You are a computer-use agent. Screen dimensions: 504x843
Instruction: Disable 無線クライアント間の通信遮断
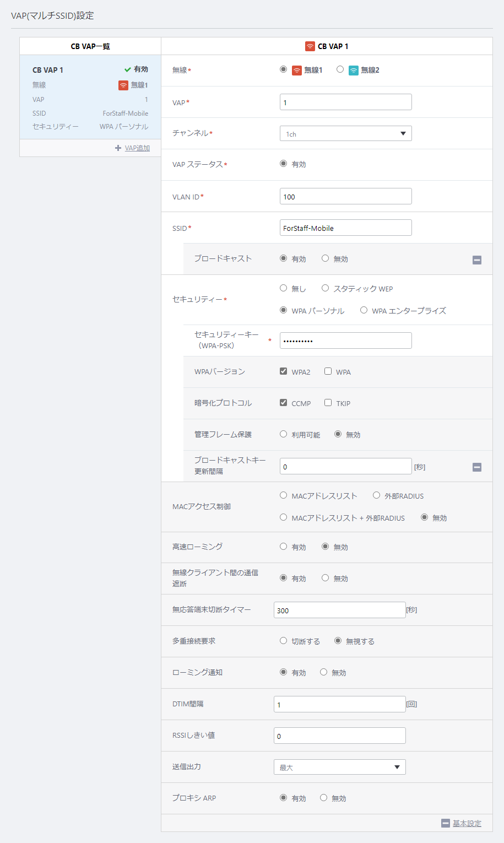tap(325, 578)
